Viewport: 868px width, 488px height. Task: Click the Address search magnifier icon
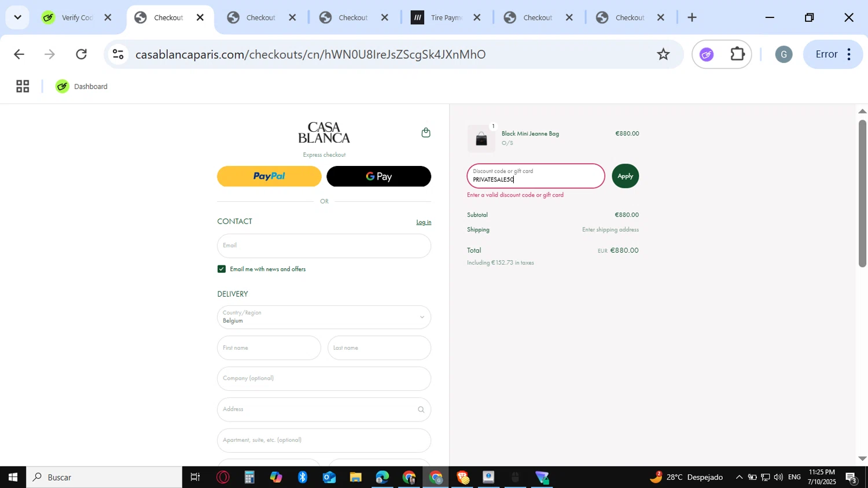click(421, 409)
